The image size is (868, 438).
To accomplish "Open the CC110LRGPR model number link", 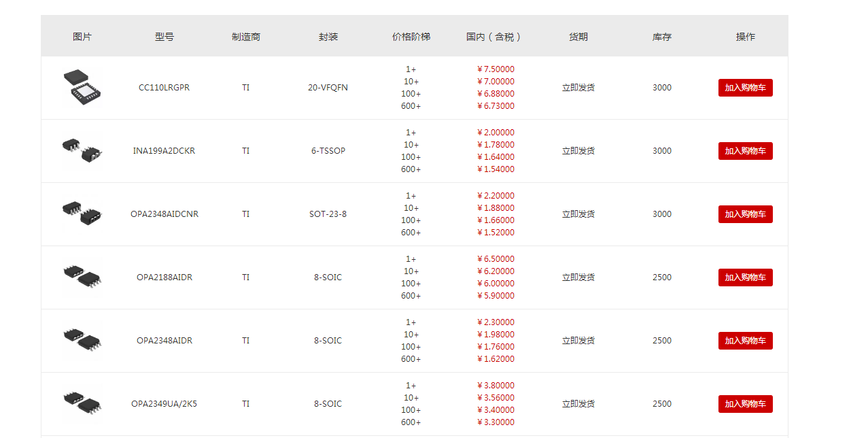I will (164, 88).
